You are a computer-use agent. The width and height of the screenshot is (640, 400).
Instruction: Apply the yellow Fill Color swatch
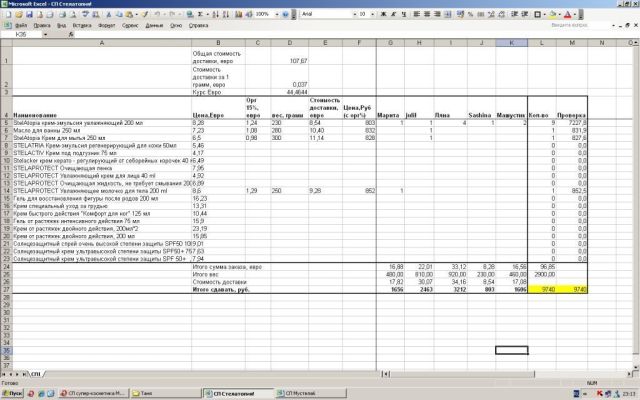553,14
